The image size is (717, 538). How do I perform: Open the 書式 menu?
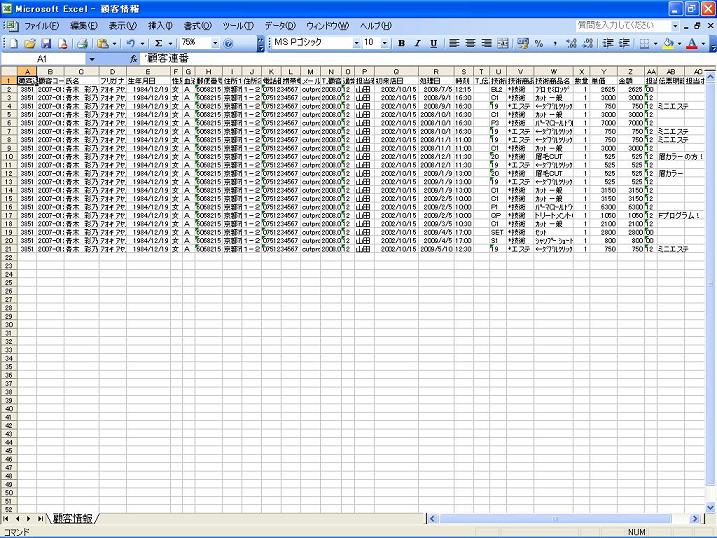tap(197, 26)
